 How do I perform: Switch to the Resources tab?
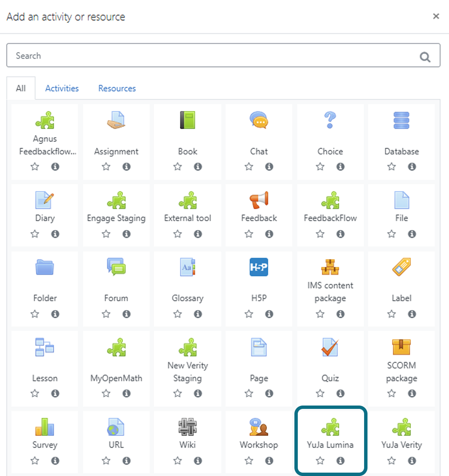117,88
